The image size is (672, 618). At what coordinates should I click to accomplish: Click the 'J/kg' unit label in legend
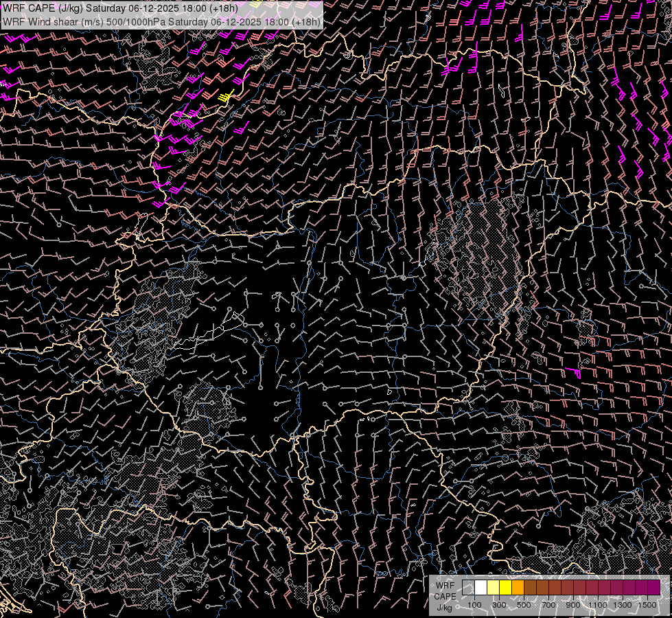pos(444,608)
